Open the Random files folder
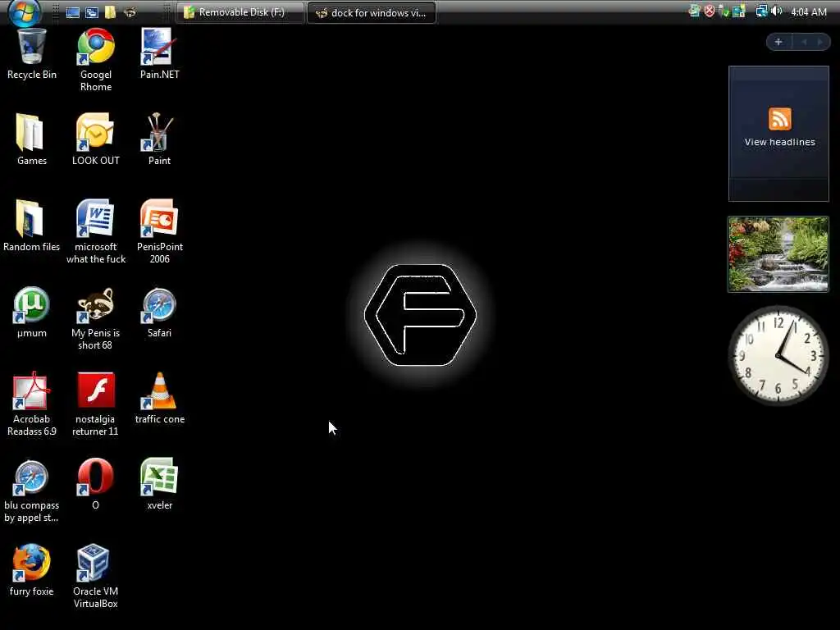840x630 pixels. point(32,226)
